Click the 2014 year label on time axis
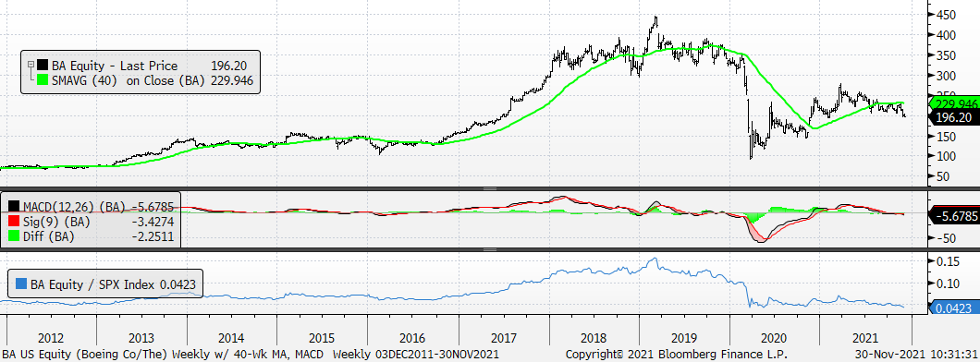The height and width of the screenshot is (362, 980). coord(232,338)
